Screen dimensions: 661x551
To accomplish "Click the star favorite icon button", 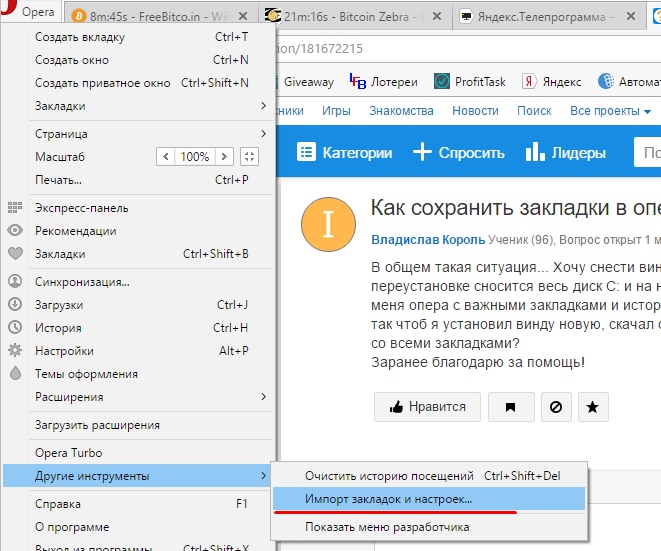I will pyautogui.click(x=593, y=407).
